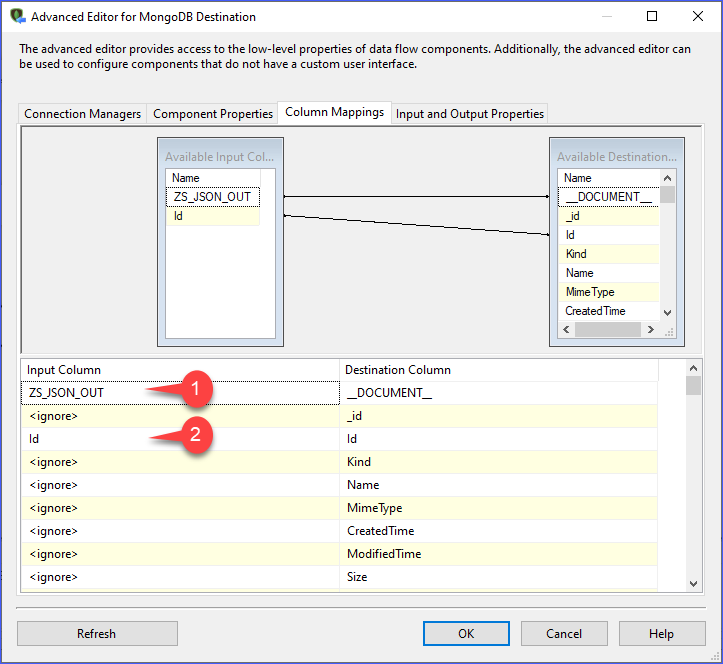The image size is (723, 664).
Task: Click the destination list resize grip
Action: coord(669,331)
